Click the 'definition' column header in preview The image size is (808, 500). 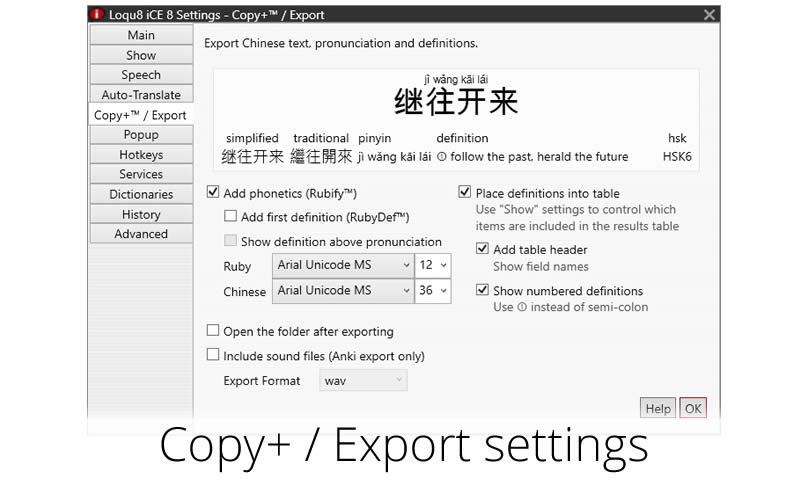(462, 138)
